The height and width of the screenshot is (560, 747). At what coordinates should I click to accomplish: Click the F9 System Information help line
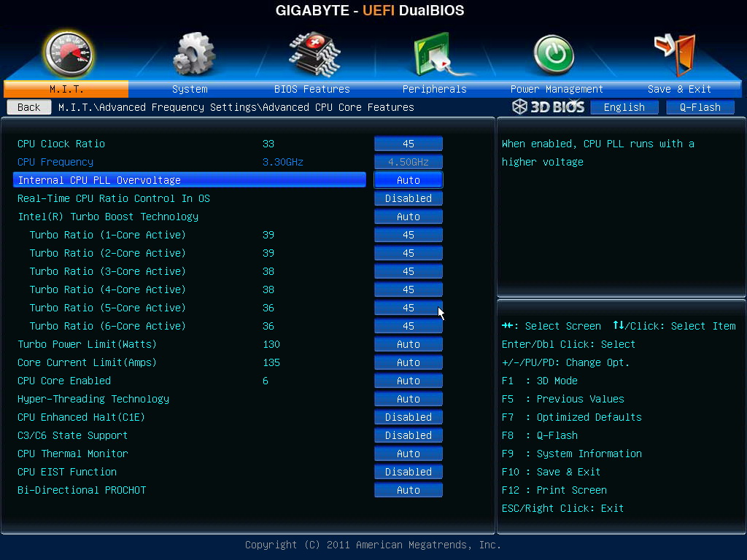[x=572, y=454]
